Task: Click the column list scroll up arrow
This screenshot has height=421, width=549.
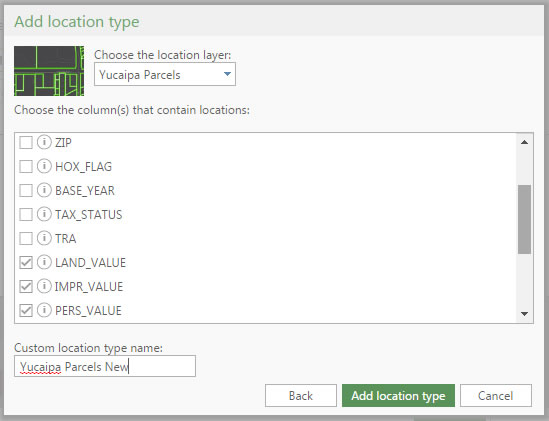Action: tap(524, 142)
